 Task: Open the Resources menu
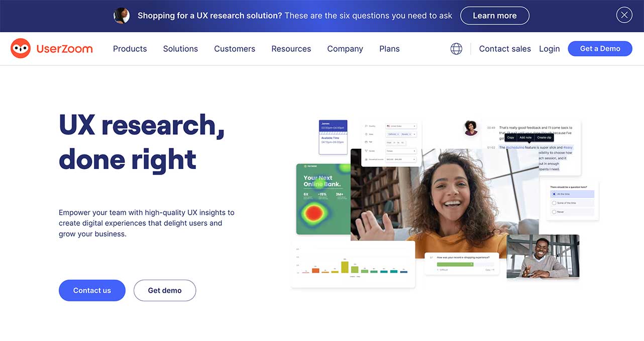pyautogui.click(x=291, y=49)
